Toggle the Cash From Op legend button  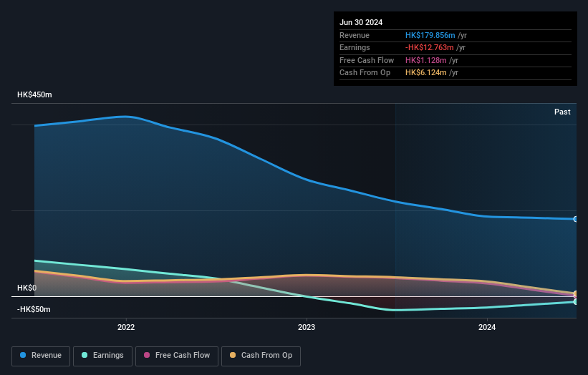261,356
